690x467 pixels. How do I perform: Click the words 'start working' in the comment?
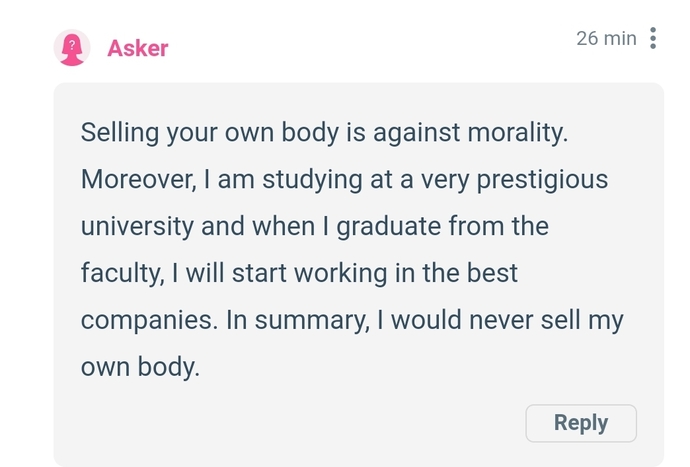click(309, 273)
